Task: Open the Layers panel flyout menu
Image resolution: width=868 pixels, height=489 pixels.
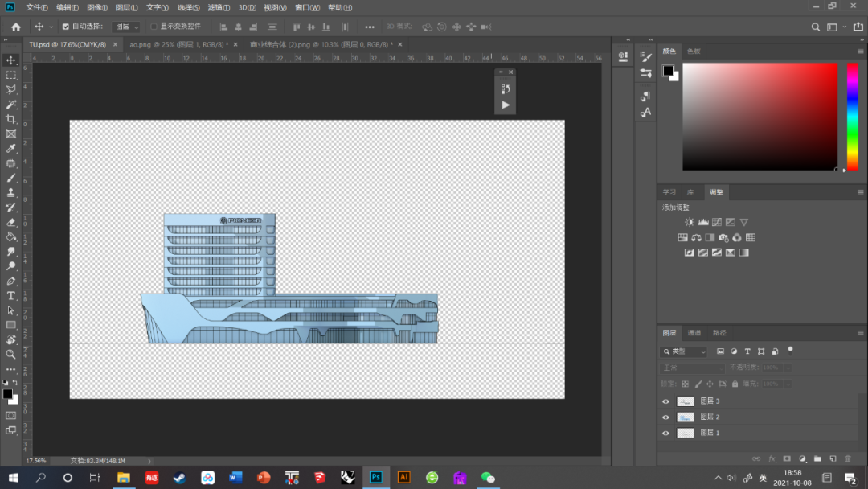Action: click(x=860, y=333)
